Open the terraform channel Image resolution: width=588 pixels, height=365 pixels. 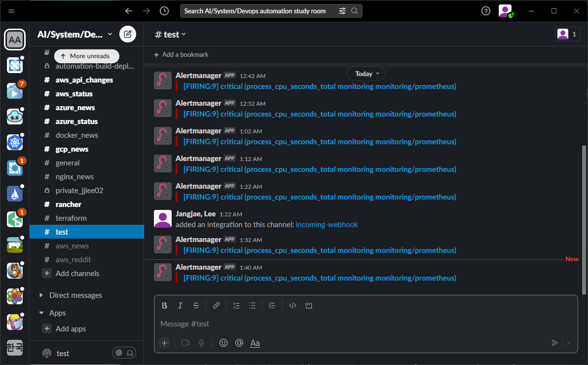pos(71,218)
